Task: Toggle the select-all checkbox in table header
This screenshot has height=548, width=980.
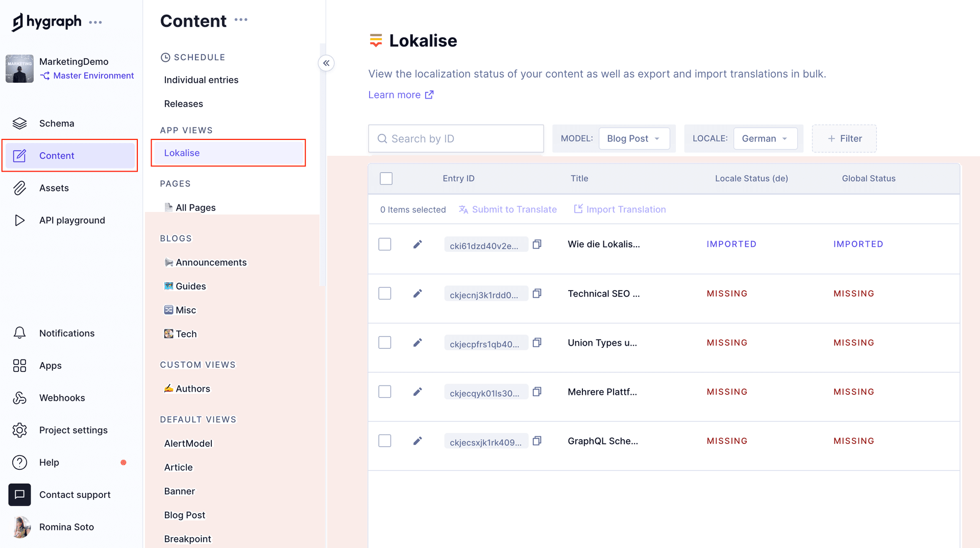Action: (x=386, y=179)
